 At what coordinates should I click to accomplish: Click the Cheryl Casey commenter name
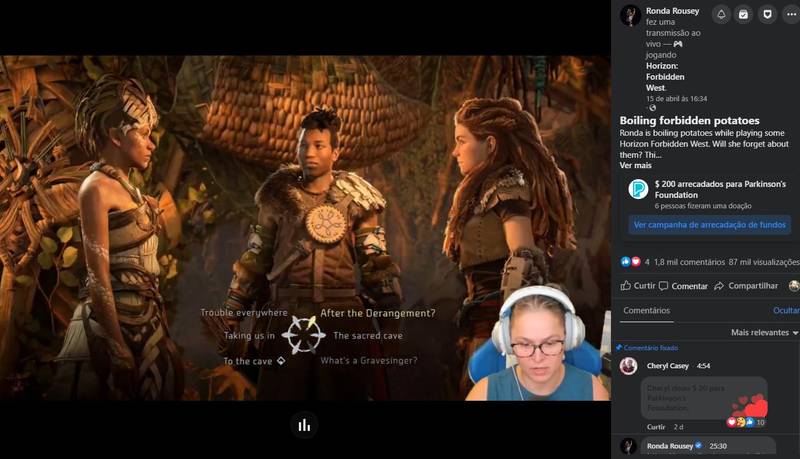667,366
